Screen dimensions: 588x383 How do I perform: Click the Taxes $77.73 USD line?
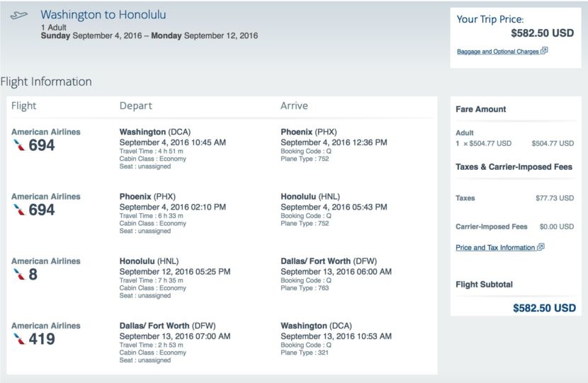[x=514, y=198]
